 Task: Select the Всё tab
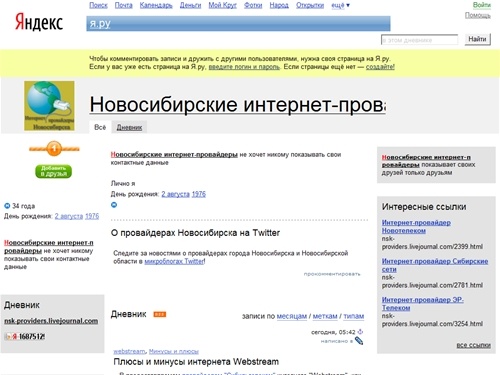pyautogui.click(x=100, y=127)
